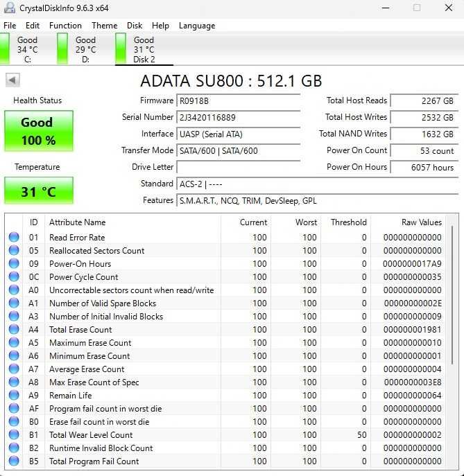The width and height of the screenshot is (464, 476).
Task: Click the Features field
Action: pyautogui.click(x=317, y=201)
